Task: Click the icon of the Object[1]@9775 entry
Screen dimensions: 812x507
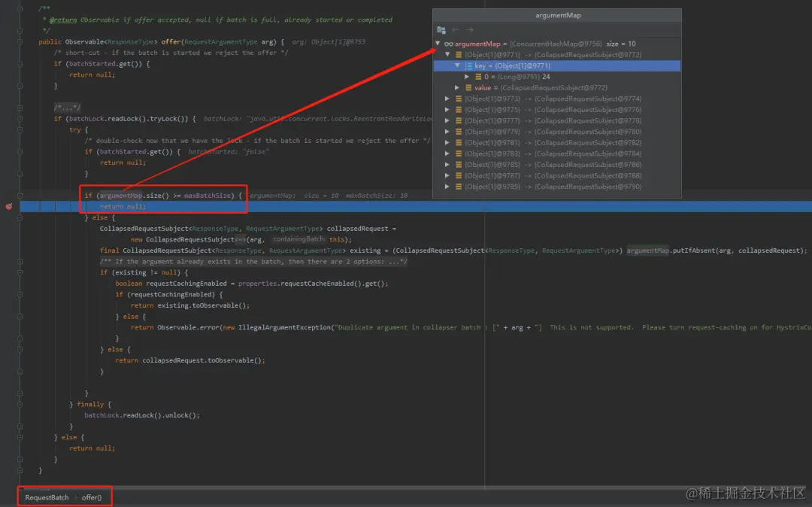Action: tap(459, 110)
